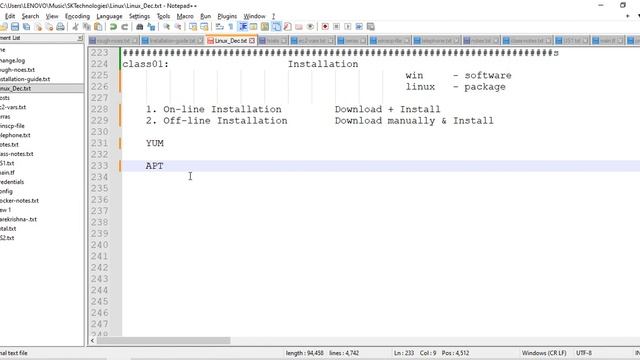Click the Zoom In toolbar icon
Screen dimensions: 640x360
pos(167,27)
